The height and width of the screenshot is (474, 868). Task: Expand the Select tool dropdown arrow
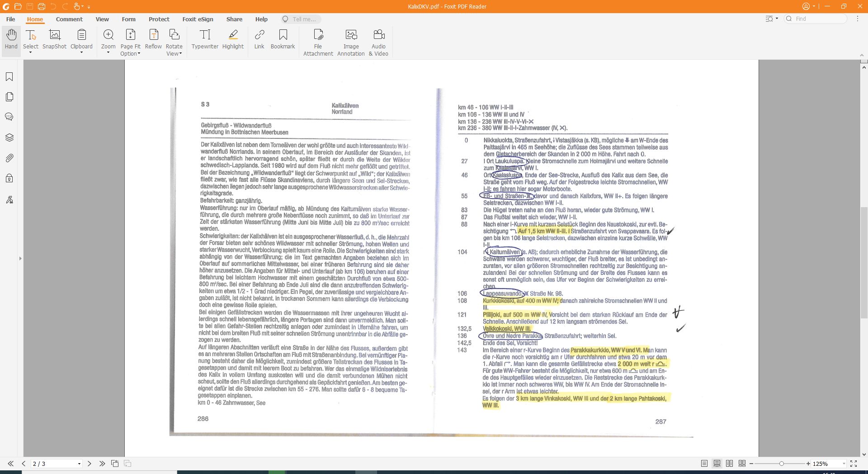[31, 53]
